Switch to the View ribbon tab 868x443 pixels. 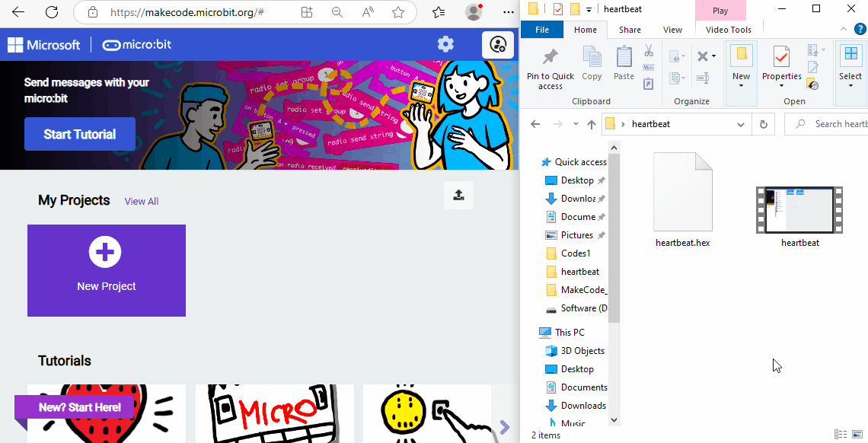(x=672, y=30)
